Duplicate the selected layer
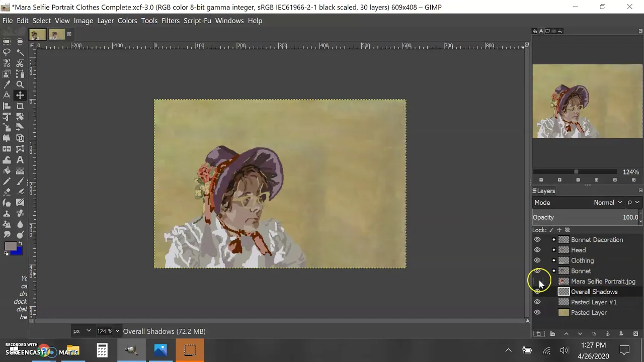Viewport: 644px width, 362px height. pos(594,334)
